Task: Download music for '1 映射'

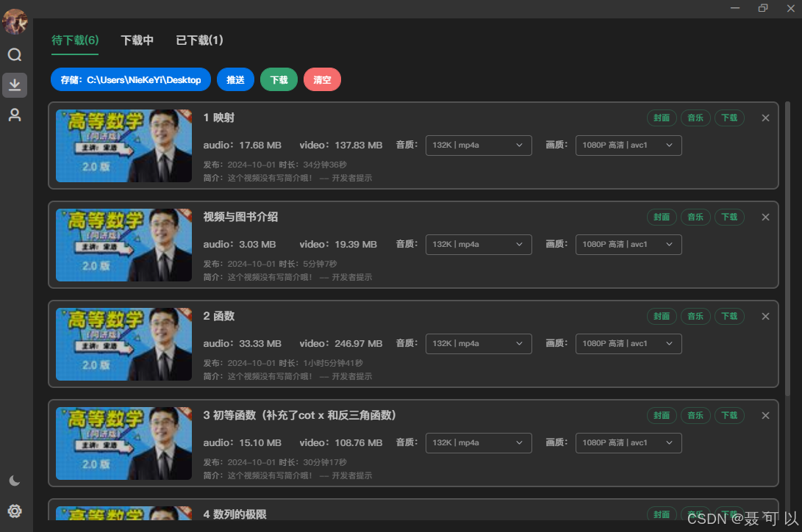Action: [695, 118]
